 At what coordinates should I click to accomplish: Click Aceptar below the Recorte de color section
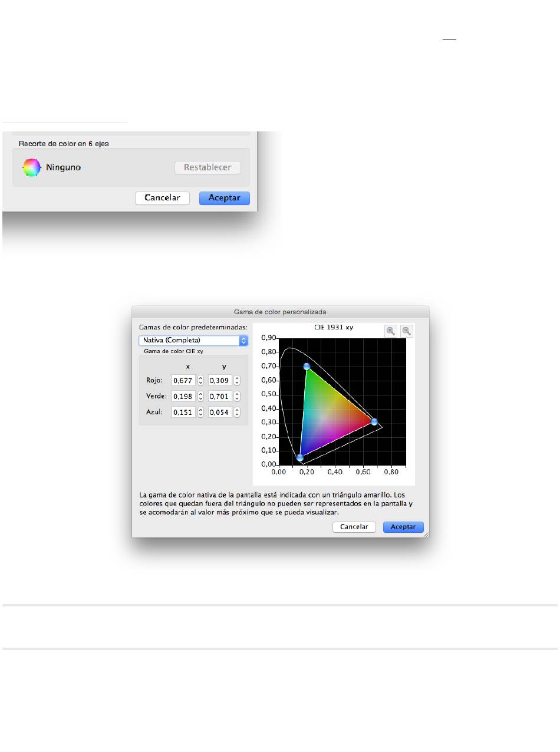(x=225, y=198)
